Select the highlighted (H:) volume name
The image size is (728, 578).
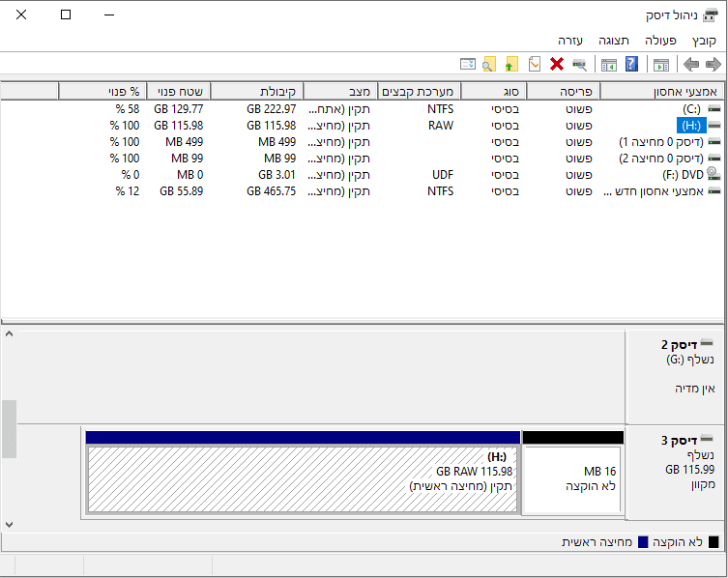(691, 126)
